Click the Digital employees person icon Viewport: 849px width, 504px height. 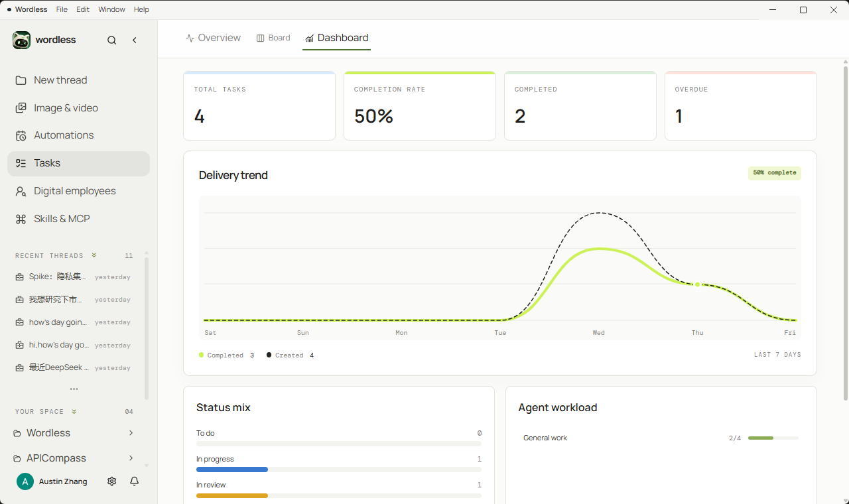pyautogui.click(x=21, y=191)
